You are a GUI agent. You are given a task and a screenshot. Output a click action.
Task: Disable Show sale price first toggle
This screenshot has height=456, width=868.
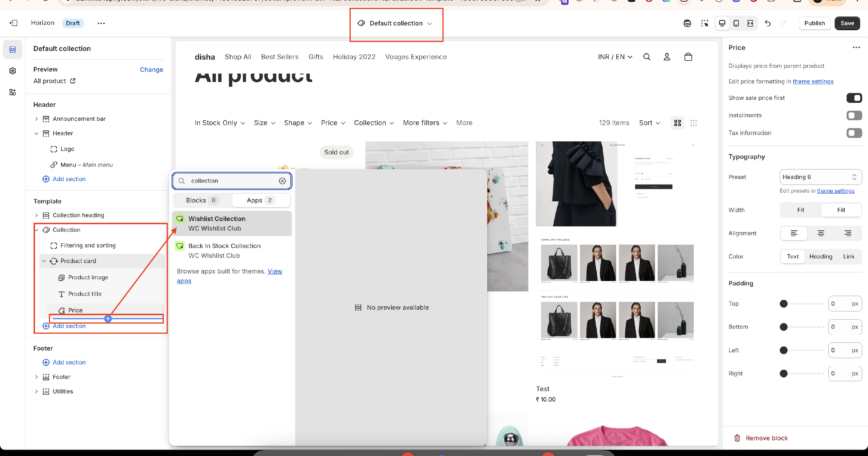[854, 98]
